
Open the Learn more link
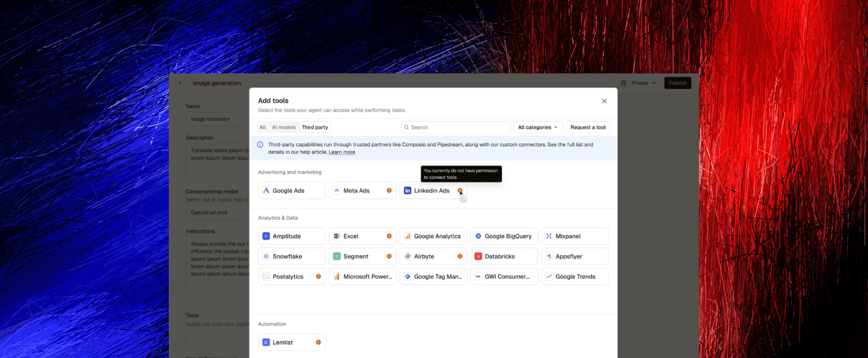point(342,152)
